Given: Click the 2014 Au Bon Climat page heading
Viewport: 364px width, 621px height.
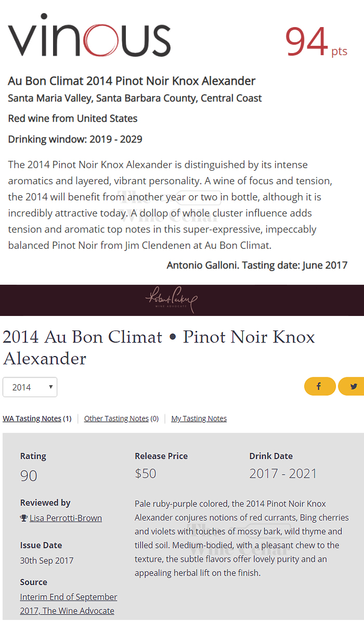Looking at the screenshot, I should click(159, 347).
